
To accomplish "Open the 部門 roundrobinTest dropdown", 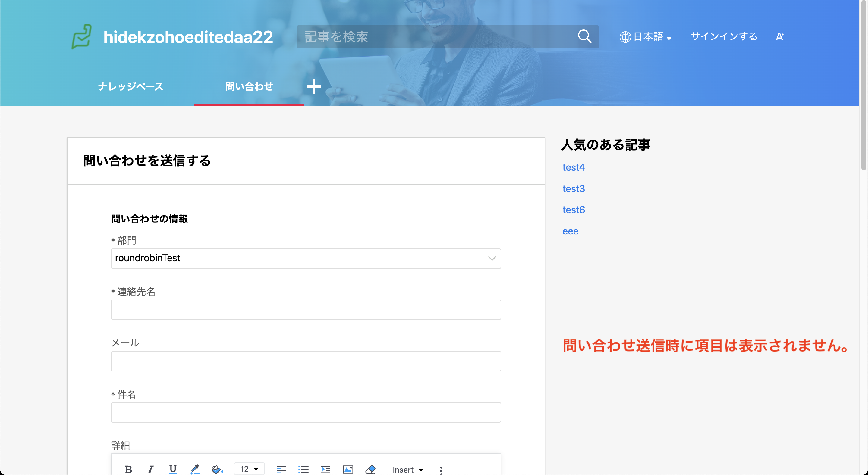I will pos(306,258).
